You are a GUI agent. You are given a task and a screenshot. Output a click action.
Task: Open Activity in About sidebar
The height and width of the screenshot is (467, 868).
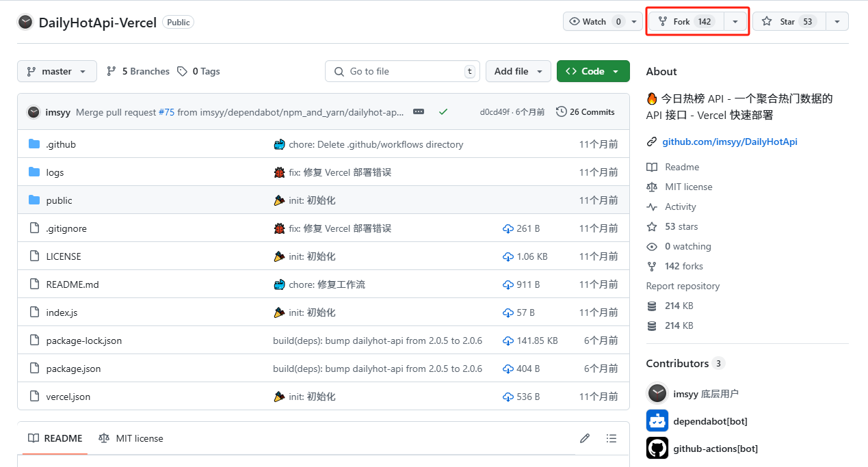(x=681, y=206)
